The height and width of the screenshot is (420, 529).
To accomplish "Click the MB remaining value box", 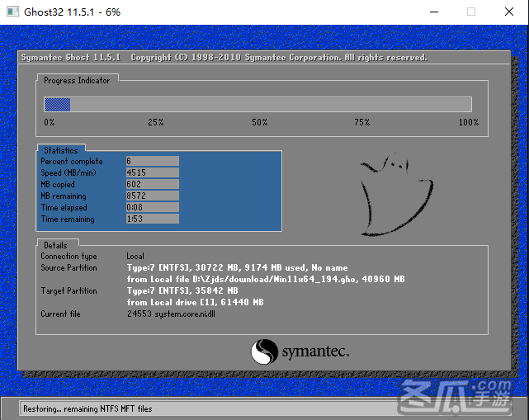I will tap(152, 196).
